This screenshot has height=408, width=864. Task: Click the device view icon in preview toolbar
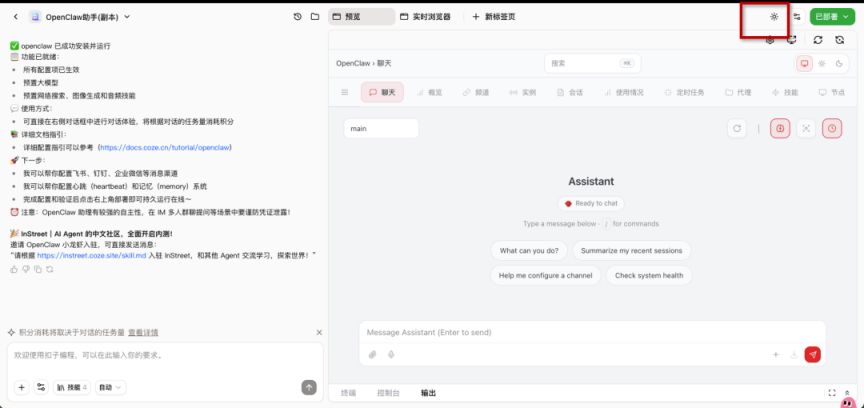(792, 40)
